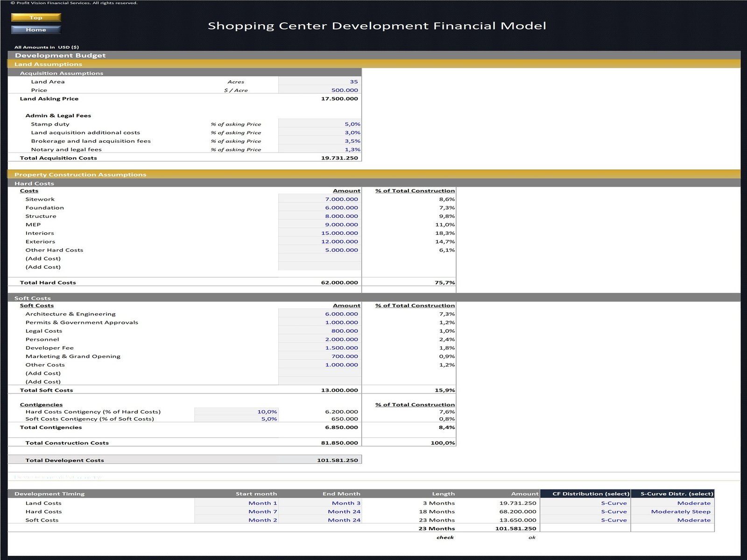Click the Sitework amount cell
This screenshot has height=560, width=747.
pyautogui.click(x=319, y=199)
